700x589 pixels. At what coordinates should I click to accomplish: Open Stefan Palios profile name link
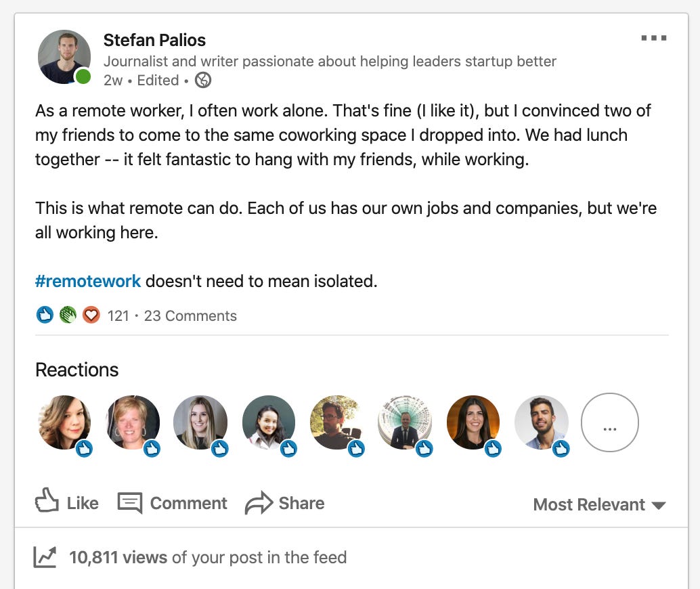[154, 40]
